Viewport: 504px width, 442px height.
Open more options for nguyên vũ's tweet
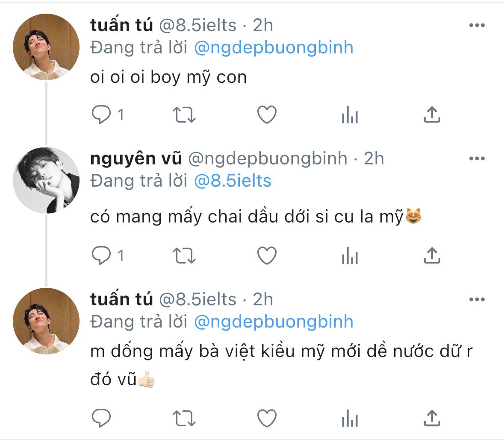click(x=477, y=159)
